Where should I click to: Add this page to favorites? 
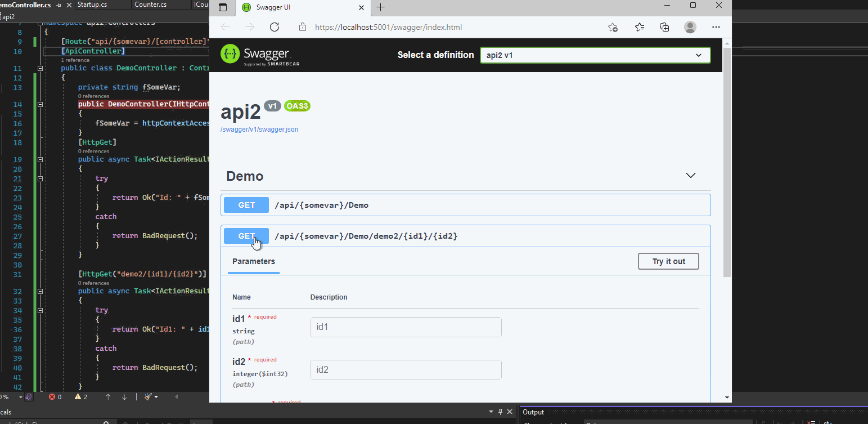pos(613,27)
